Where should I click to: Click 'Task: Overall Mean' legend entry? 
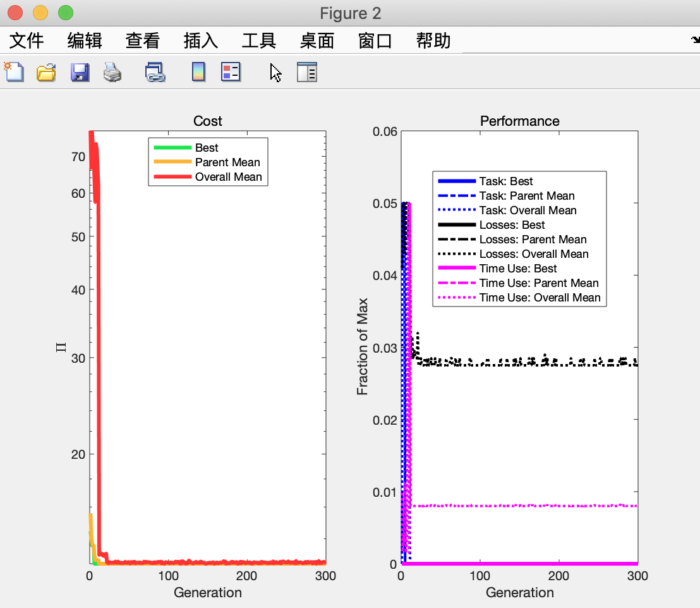coord(528,210)
